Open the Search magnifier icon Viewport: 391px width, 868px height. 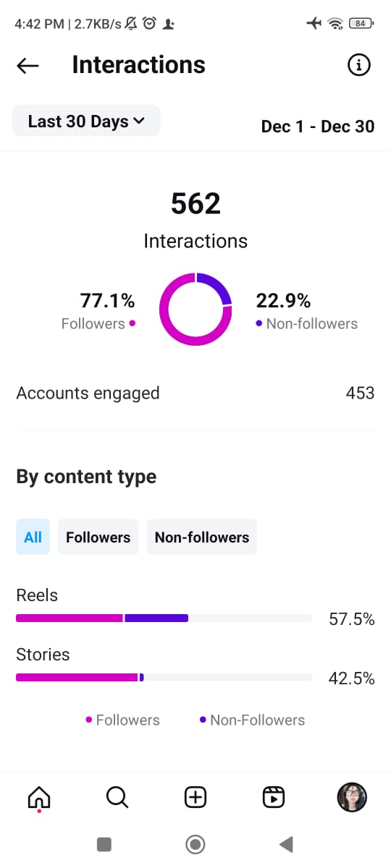pos(117,797)
